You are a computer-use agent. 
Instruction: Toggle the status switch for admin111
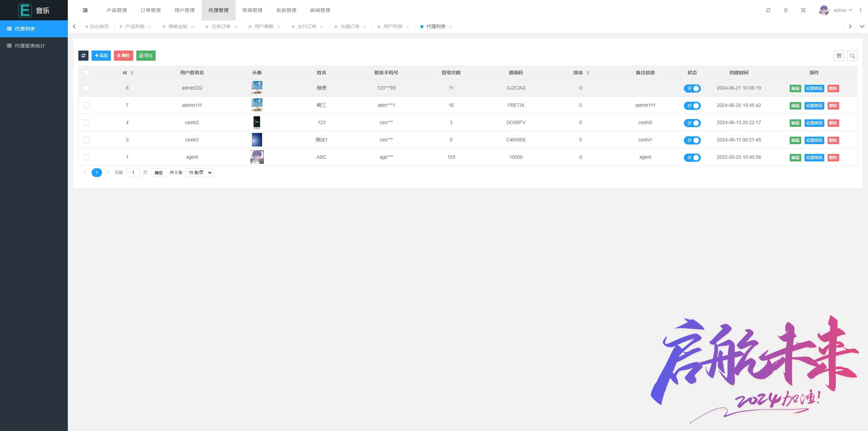point(692,106)
